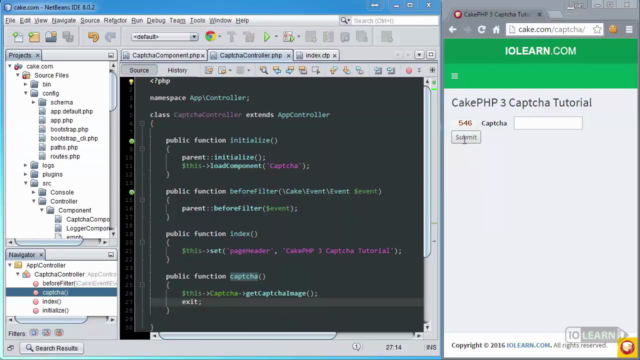Collapse the cake.com project node
This screenshot has width=640, height=360.
click(x=10, y=66)
